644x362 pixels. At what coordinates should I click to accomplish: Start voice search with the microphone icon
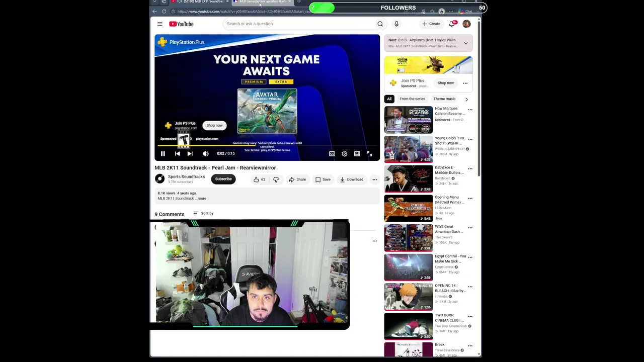point(396,24)
